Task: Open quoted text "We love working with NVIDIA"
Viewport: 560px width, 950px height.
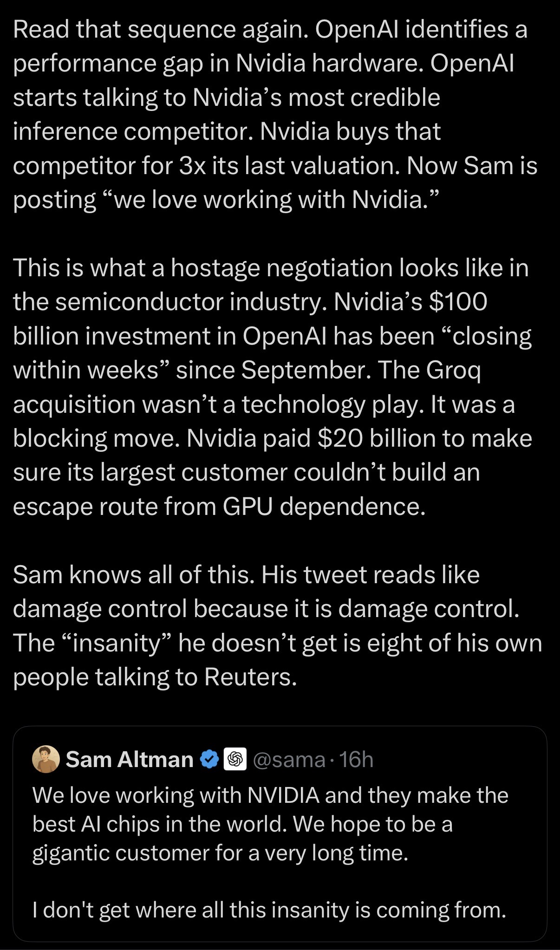Action: coord(176,795)
